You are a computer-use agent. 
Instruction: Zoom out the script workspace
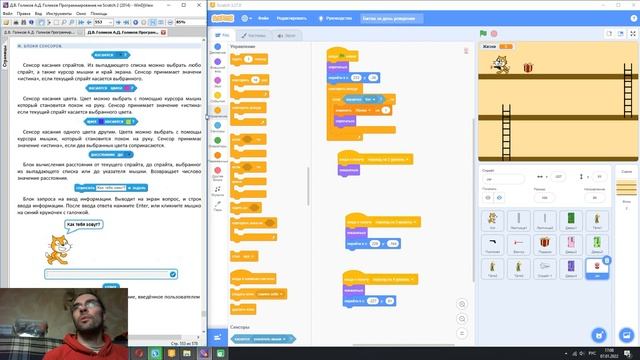click(x=462, y=319)
